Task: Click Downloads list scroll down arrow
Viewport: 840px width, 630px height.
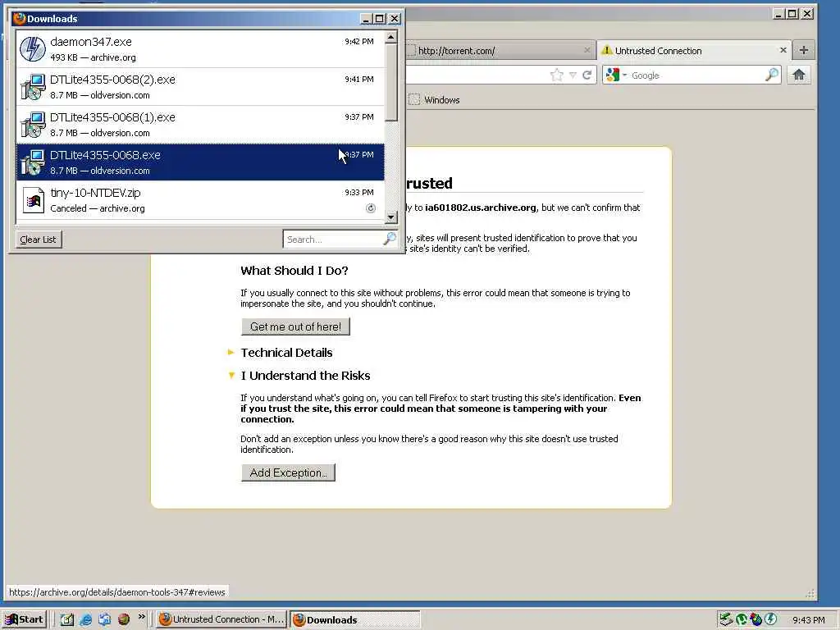Action: (x=391, y=217)
